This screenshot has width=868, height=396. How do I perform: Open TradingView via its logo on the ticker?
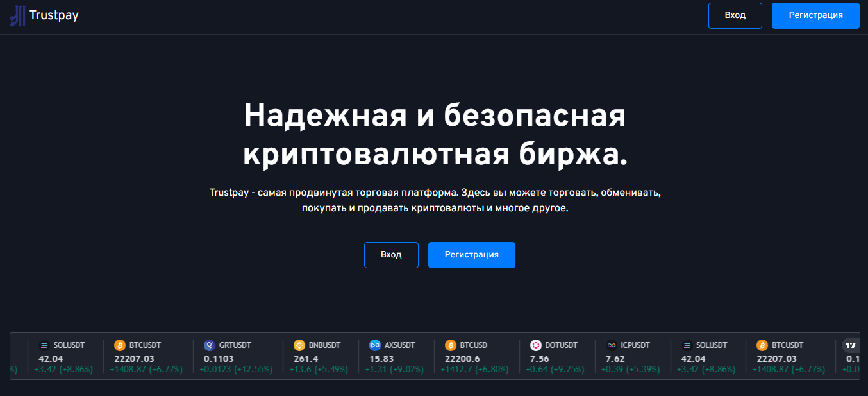851,345
